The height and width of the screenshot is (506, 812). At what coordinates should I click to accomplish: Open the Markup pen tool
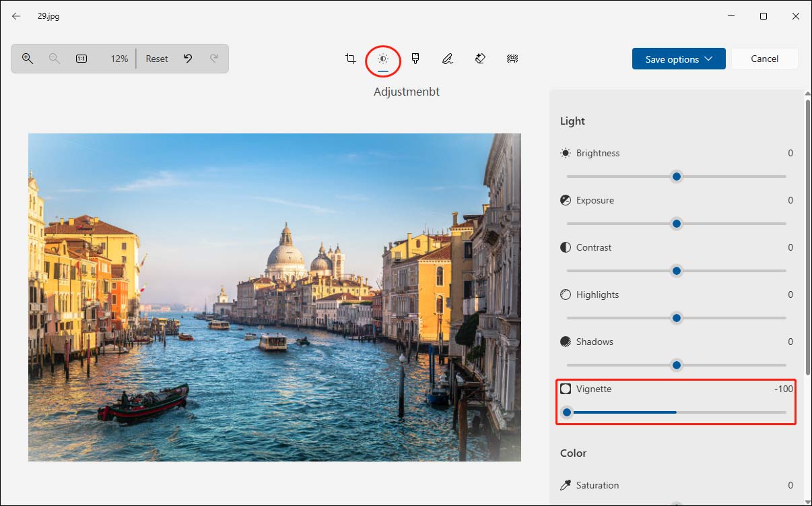point(448,59)
